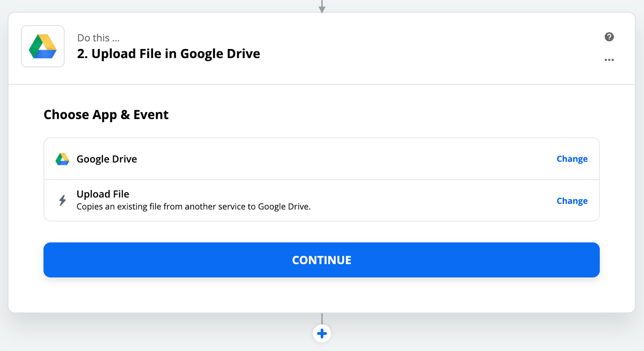
Task: Click the "Copies an existing file" description
Action: coord(194,207)
